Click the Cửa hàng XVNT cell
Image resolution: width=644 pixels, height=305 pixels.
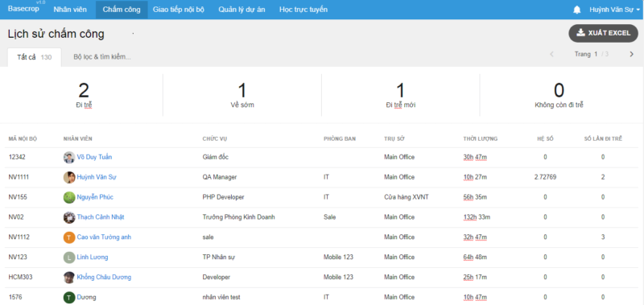click(407, 197)
